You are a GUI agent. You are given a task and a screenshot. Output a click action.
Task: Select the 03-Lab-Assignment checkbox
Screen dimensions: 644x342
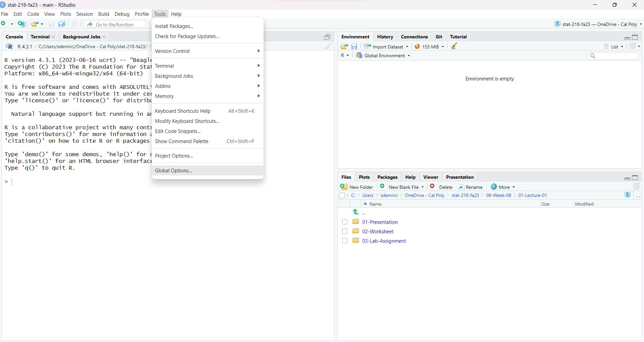pyautogui.click(x=344, y=241)
